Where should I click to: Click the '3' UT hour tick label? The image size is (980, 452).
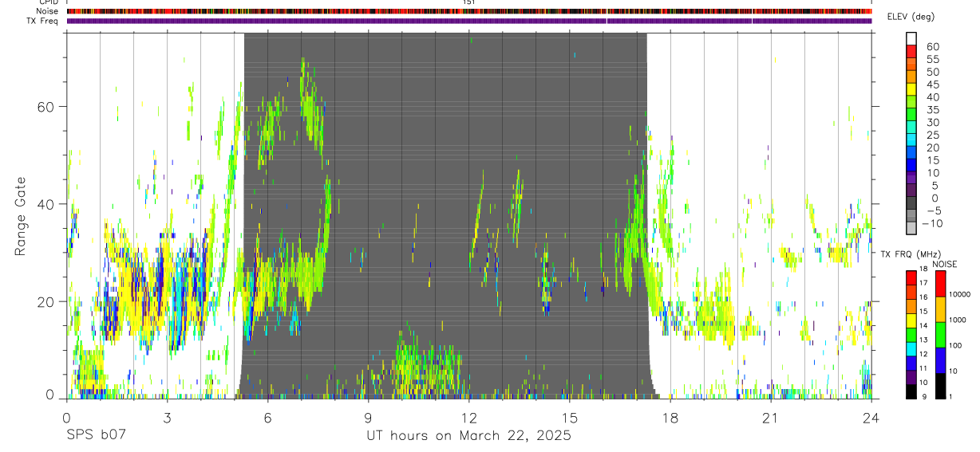pos(168,418)
